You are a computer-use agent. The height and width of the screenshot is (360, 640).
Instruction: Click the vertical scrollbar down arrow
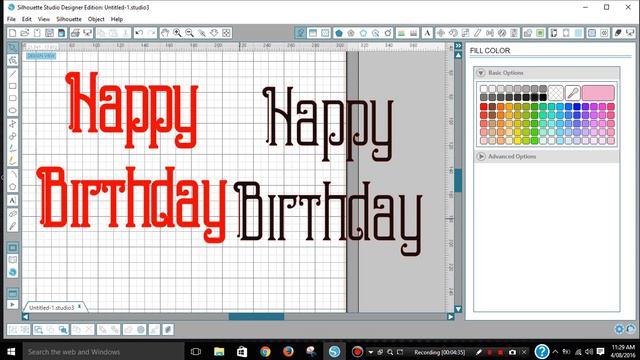point(458,309)
